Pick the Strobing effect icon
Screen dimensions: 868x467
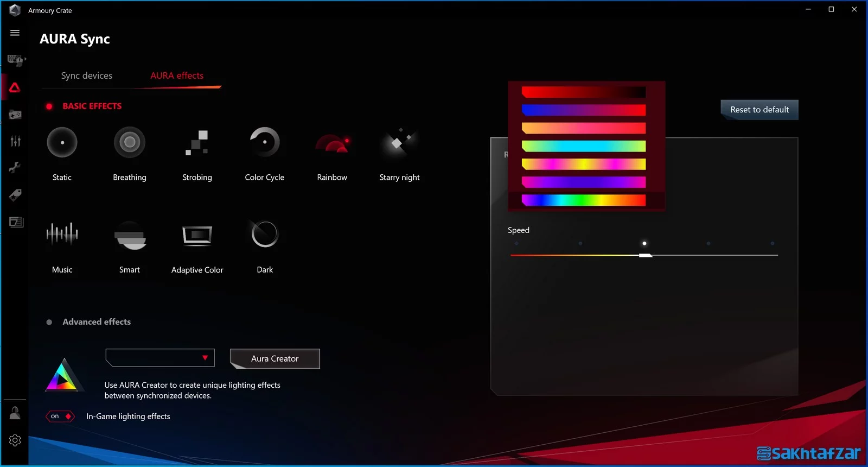click(197, 142)
